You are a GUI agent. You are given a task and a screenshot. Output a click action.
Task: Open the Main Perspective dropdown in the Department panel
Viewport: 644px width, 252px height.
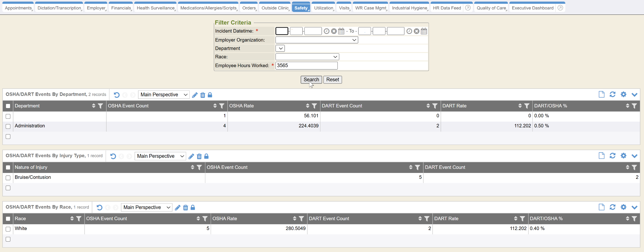coord(164,95)
